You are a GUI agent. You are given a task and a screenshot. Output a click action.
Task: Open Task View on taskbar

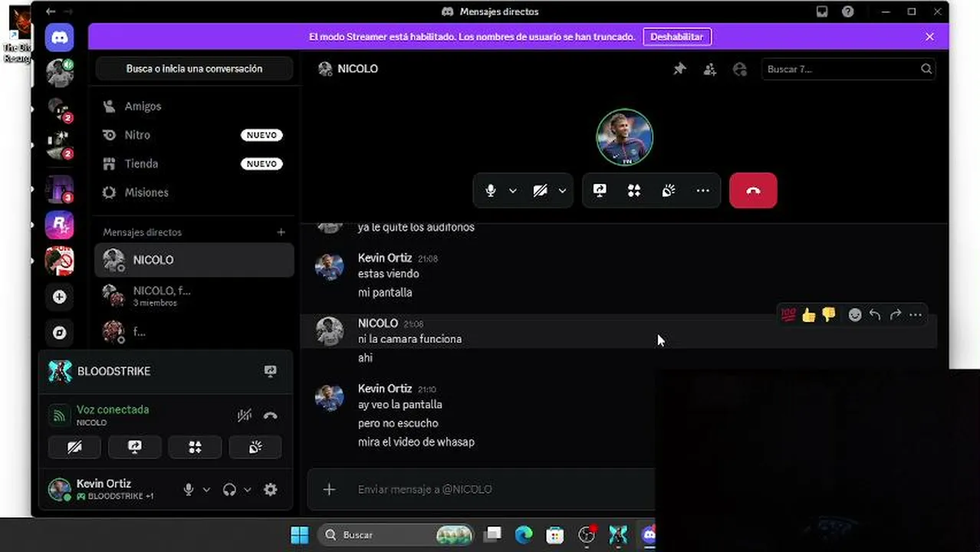click(x=493, y=535)
